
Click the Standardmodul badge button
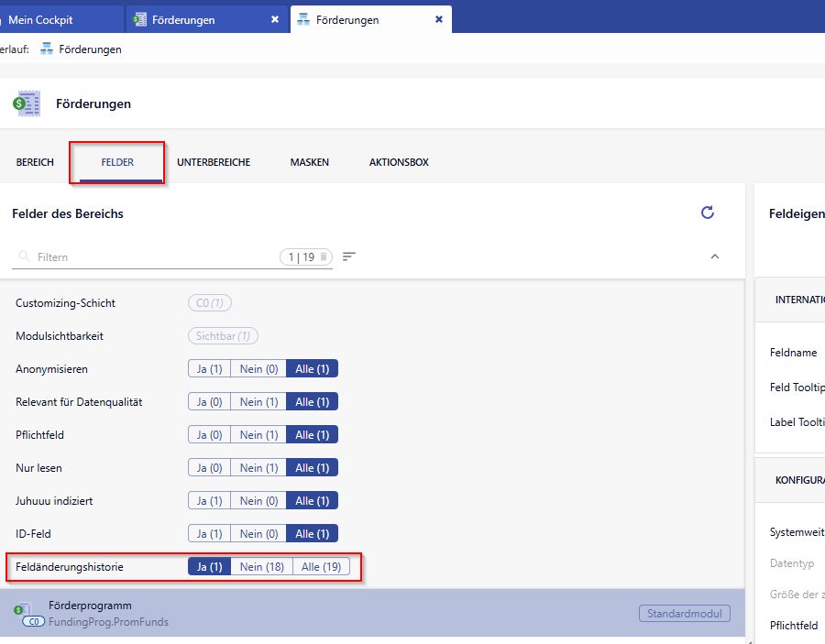(x=684, y=613)
